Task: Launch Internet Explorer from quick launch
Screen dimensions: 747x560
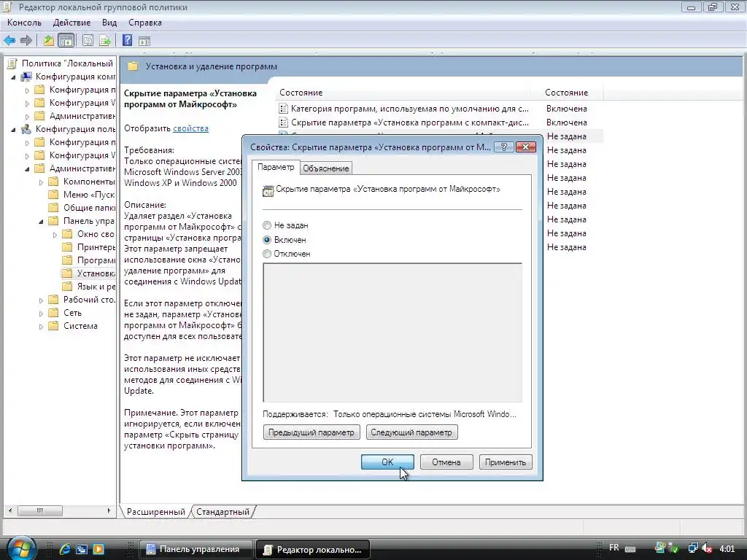Action: (65, 549)
